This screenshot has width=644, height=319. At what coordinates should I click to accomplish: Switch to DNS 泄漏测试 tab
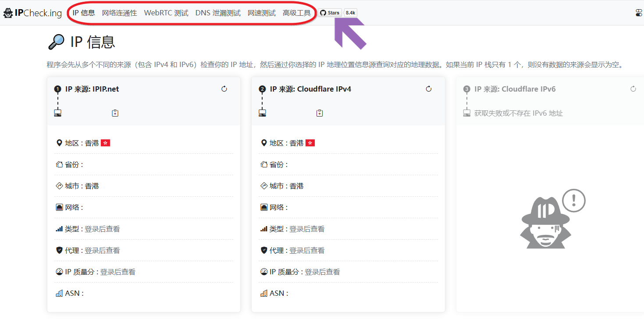point(218,13)
